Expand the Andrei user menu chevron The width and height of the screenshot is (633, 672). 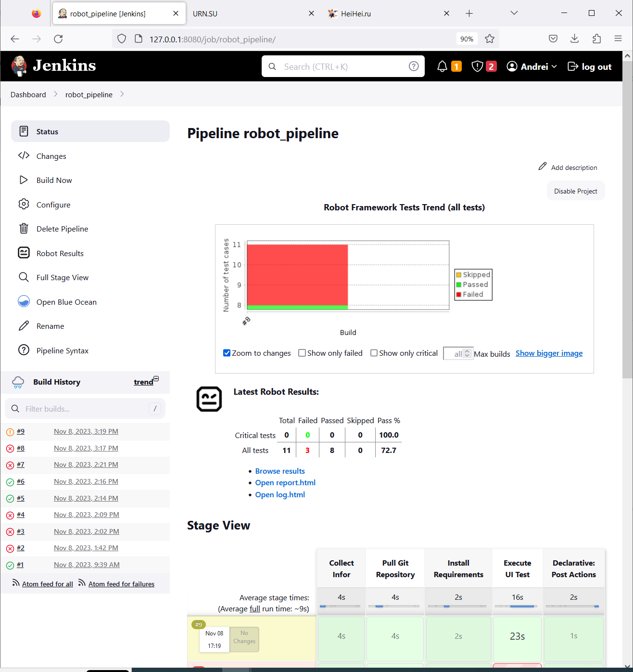[554, 66]
